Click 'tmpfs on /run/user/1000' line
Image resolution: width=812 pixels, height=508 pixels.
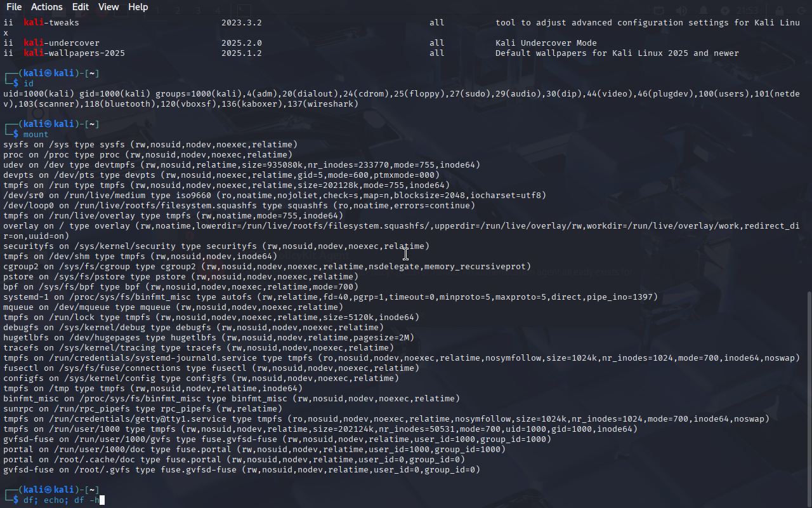coord(320,429)
